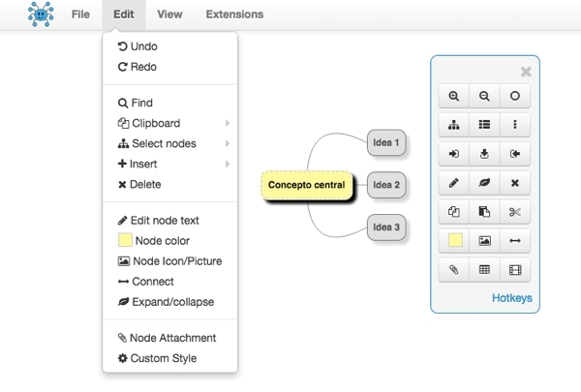Click the picture icon in toolbar panel

pos(484,240)
